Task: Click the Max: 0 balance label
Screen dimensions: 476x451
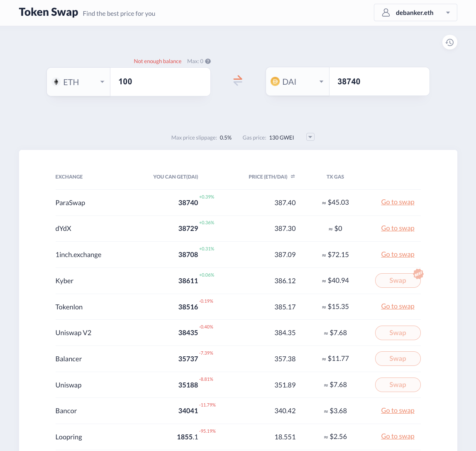Action: point(195,61)
